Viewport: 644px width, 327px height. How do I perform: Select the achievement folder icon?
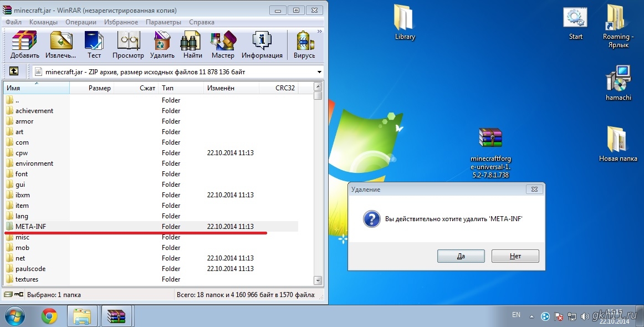10,110
